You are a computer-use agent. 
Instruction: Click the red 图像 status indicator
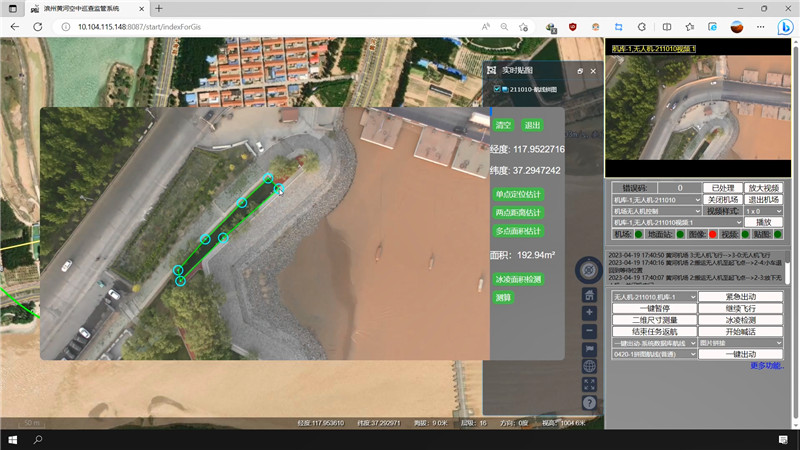pyautogui.click(x=712, y=234)
